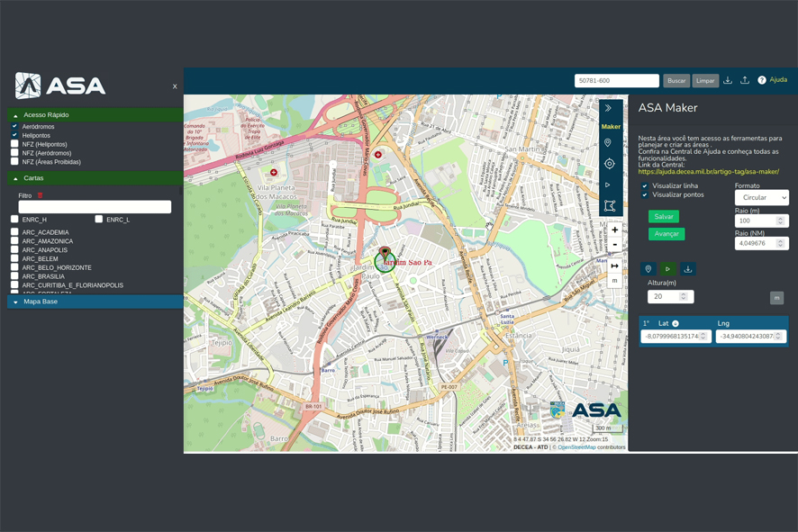The image size is (798, 532).
Task: Close the left sidebar with X
Action: (x=175, y=86)
